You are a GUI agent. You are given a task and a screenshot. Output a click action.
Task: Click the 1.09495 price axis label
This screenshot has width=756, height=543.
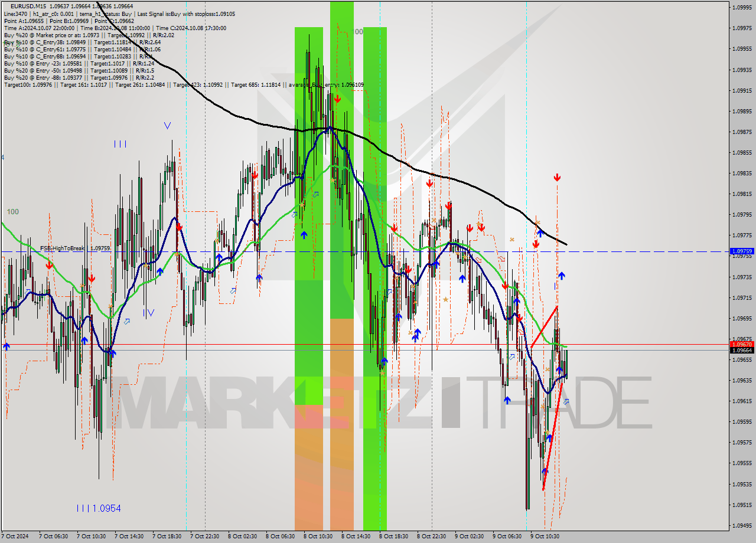pos(742,525)
